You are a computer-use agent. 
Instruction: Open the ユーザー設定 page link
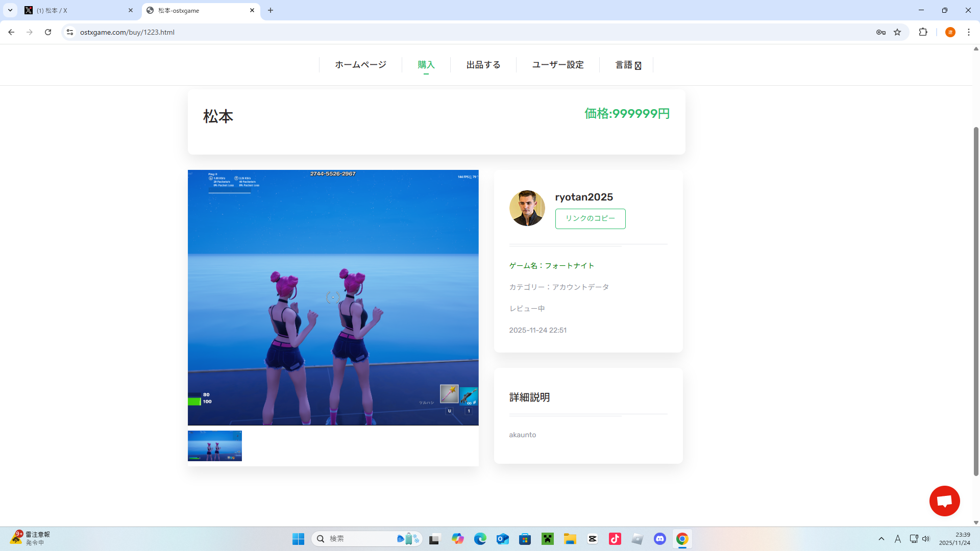(557, 65)
